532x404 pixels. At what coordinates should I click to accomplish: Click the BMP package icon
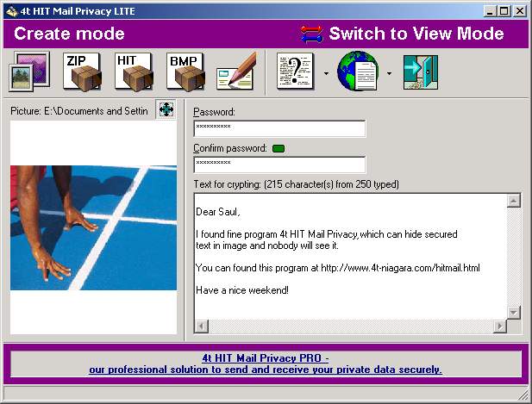coord(185,71)
